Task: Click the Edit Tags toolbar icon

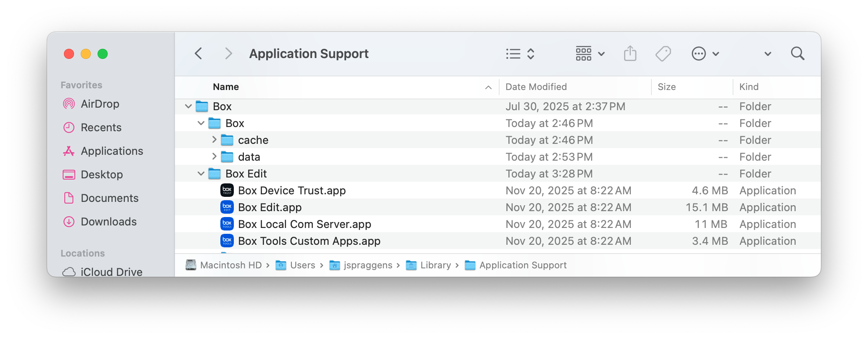Action: point(663,54)
